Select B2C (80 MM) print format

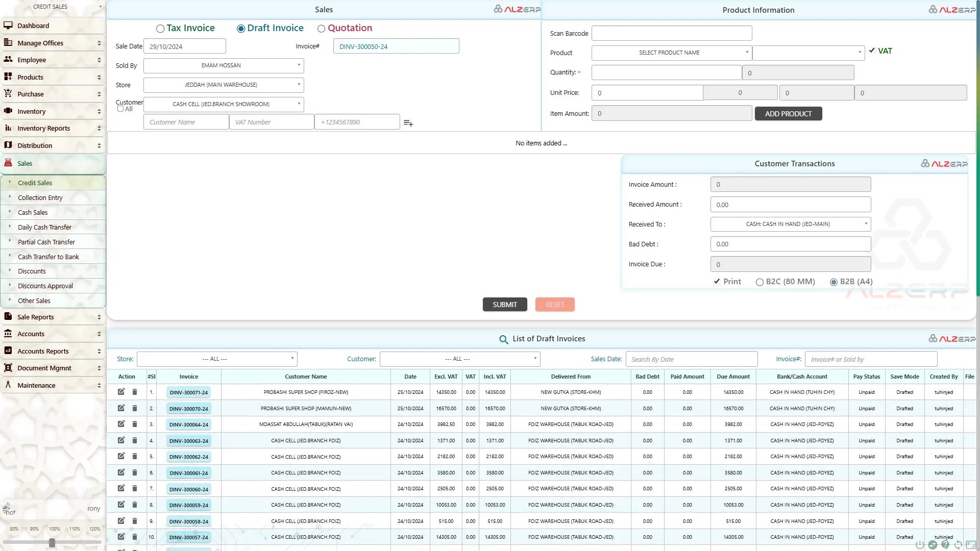[x=759, y=282]
